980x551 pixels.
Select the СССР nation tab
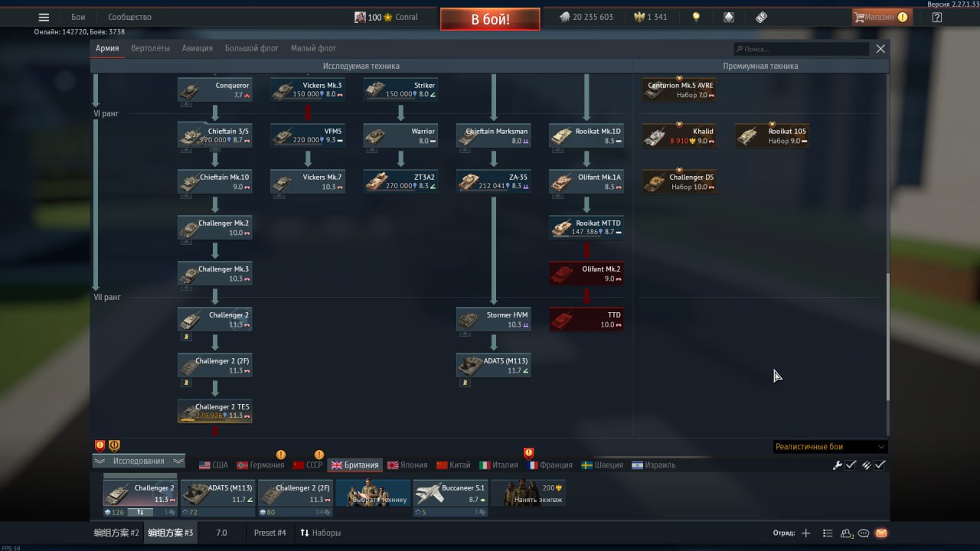point(309,465)
